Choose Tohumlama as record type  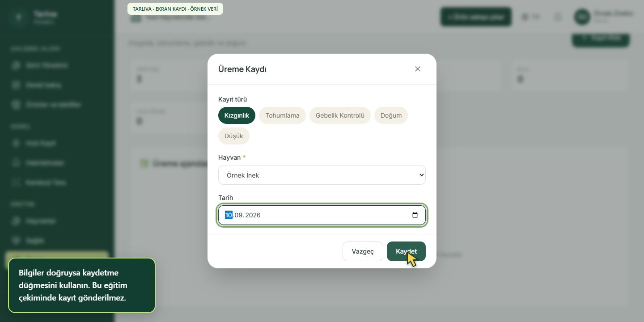(x=282, y=115)
